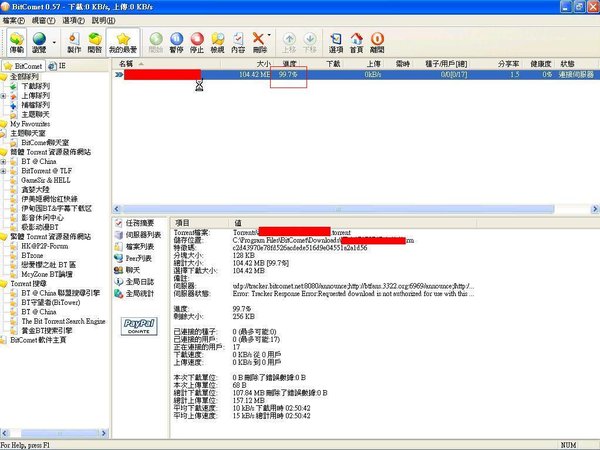
Task: Open BitComet 軟件主頁 homepage entry
Action: (x=38, y=340)
